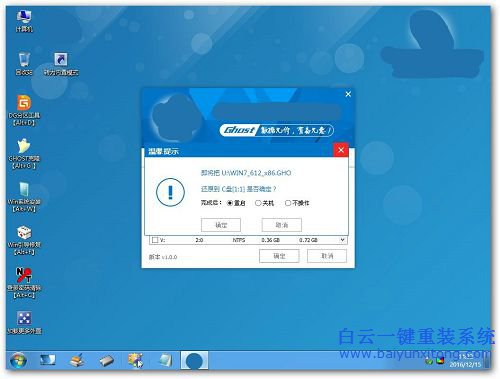Launch the NT password tool (Alt+C) icon
Screen dimensions: 500x379
point(24,283)
